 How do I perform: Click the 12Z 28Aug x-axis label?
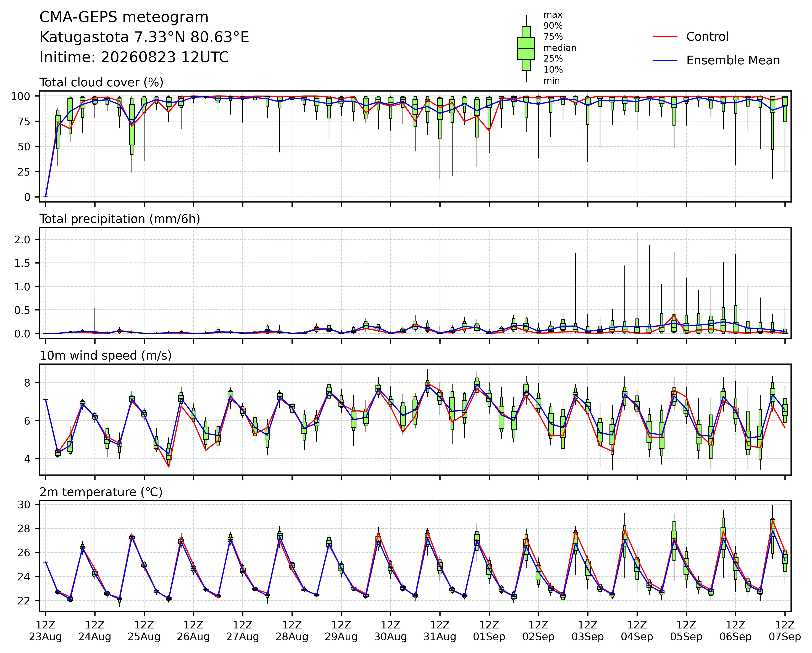click(x=292, y=631)
